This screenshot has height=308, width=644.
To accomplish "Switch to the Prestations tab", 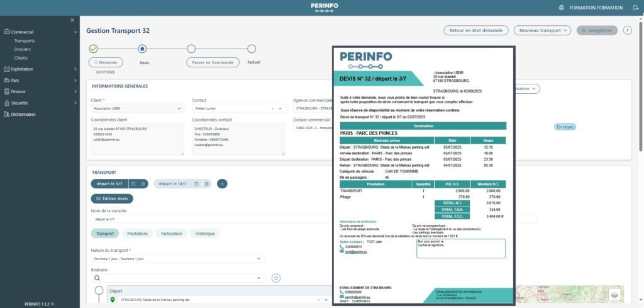I will click(x=137, y=234).
